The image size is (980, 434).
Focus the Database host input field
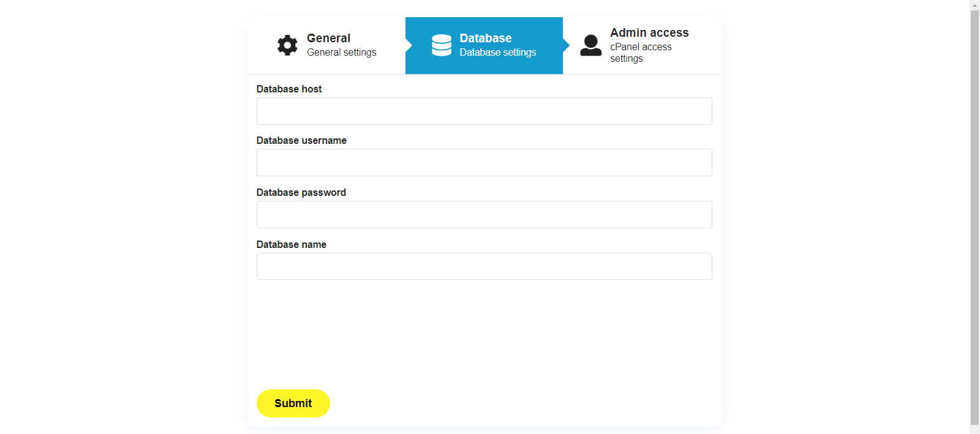pos(484,111)
